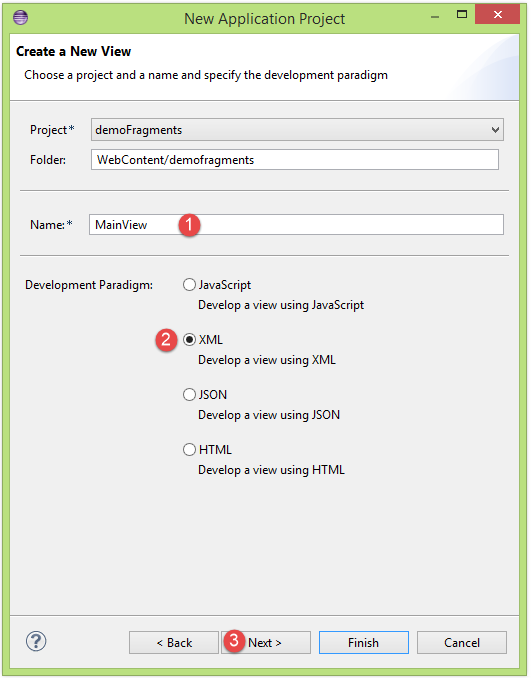531x678 pixels.
Task: Go Back to previous wizard page
Action: pyautogui.click(x=174, y=643)
